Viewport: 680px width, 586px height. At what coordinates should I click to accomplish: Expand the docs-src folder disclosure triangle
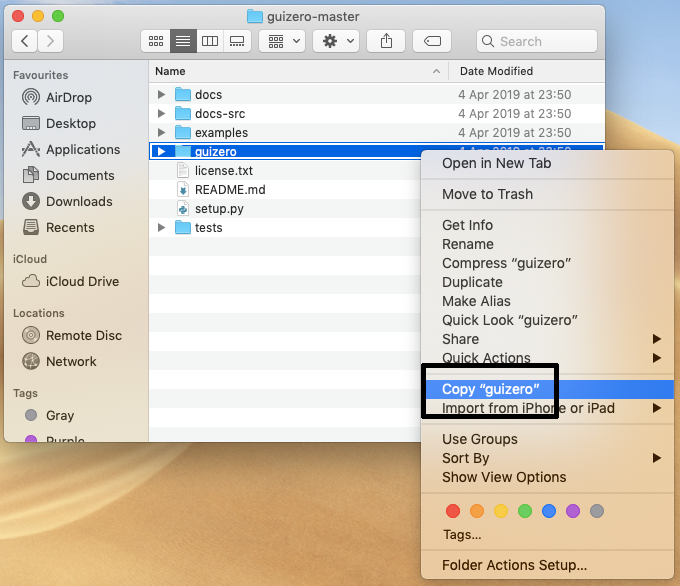161,113
